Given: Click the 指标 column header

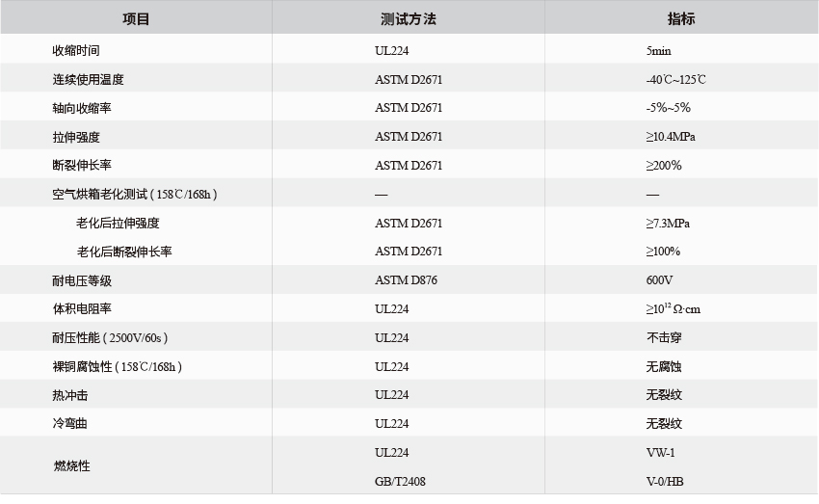Looking at the screenshot, I should point(680,19).
